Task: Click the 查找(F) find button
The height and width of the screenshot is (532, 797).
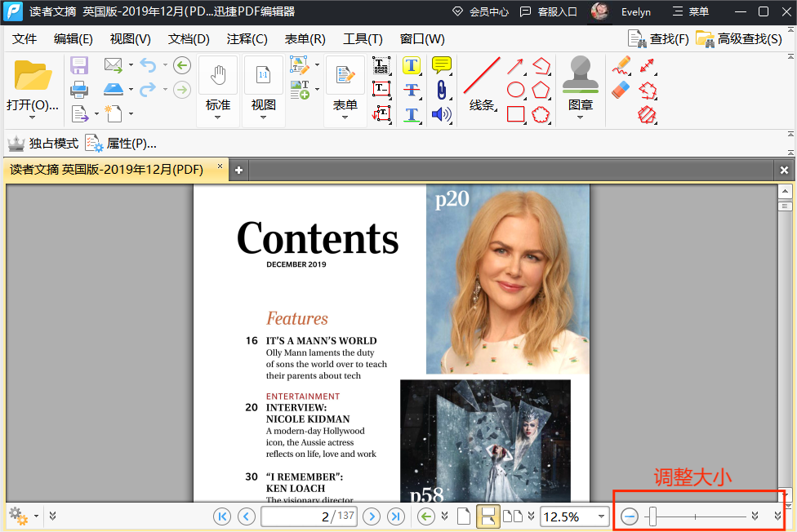Action: (x=658, y=38)
